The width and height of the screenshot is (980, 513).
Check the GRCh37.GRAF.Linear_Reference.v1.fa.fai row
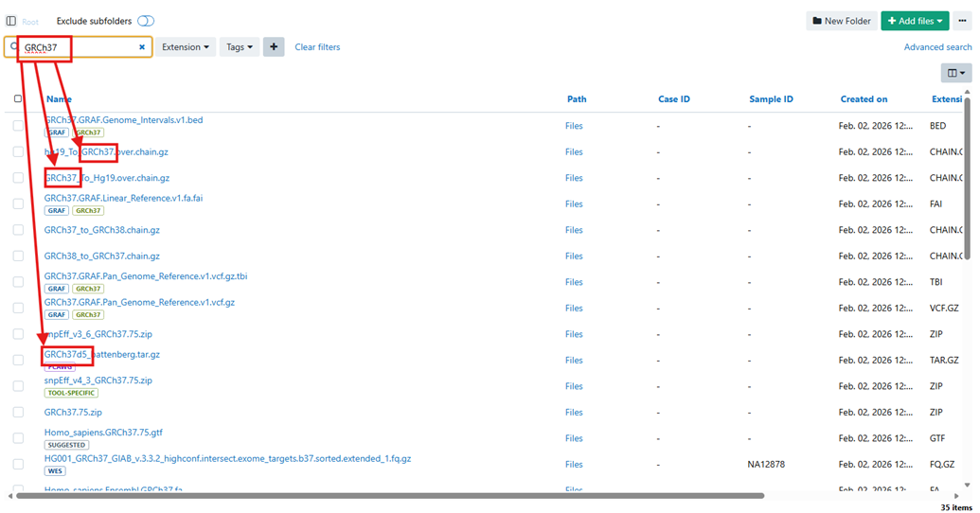coord(18,203)
